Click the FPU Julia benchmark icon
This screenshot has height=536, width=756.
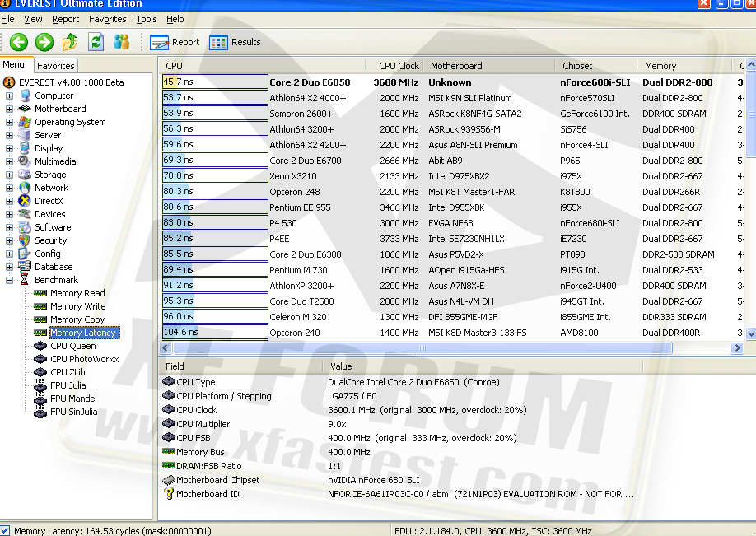coord(40,385)
